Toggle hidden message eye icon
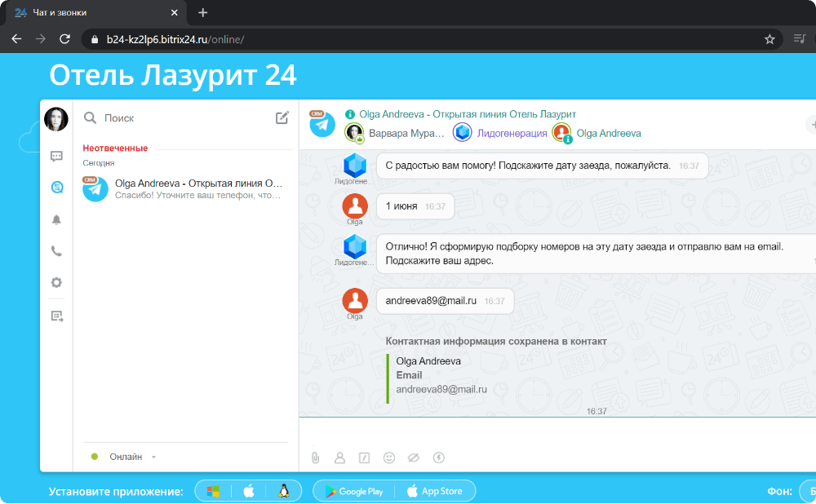816x504 pixels. (414, 458)
